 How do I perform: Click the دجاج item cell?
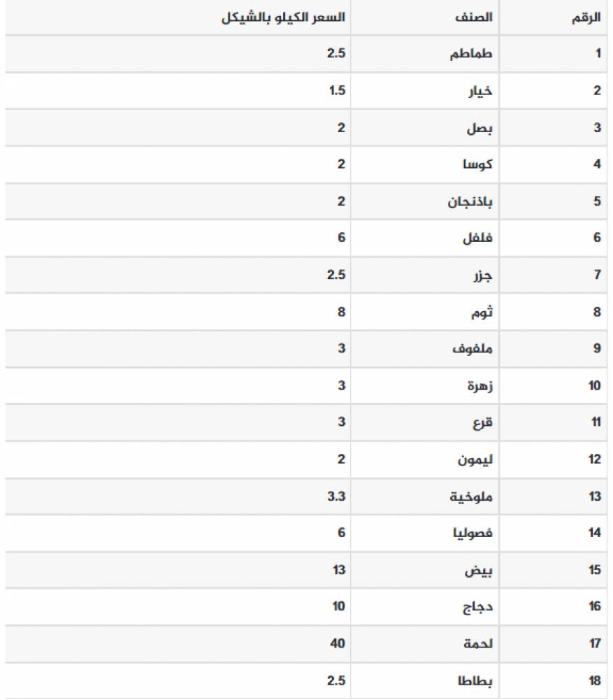(x=479, y=607)
